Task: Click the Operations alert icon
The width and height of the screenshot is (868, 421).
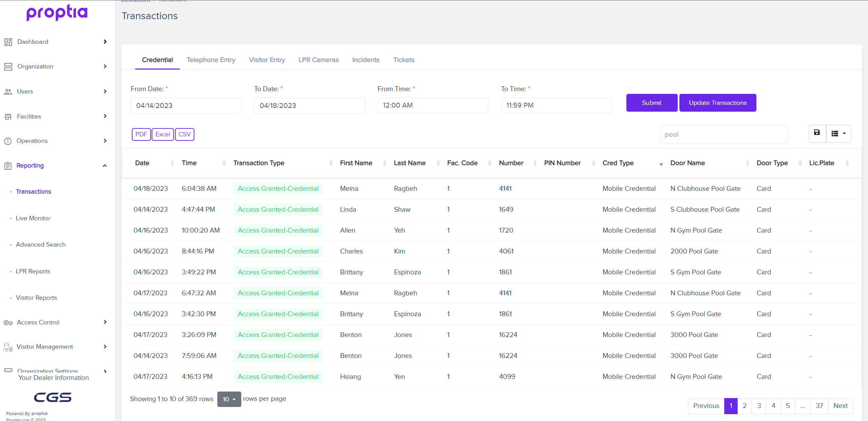Action: tap(8, 141)
